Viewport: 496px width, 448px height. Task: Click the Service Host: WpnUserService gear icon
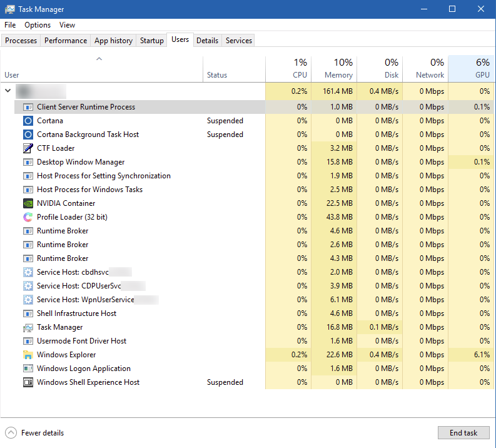tap(28, 300)
